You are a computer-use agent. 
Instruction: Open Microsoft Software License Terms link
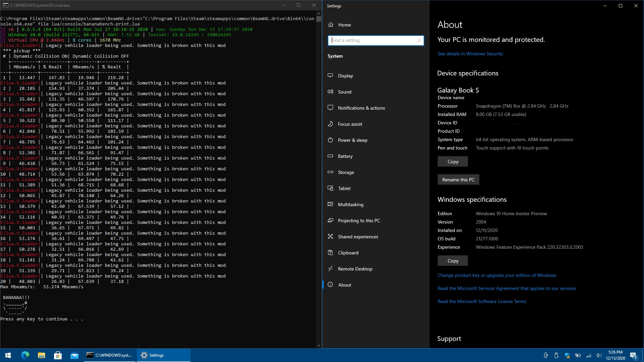(x=482, y=301)
